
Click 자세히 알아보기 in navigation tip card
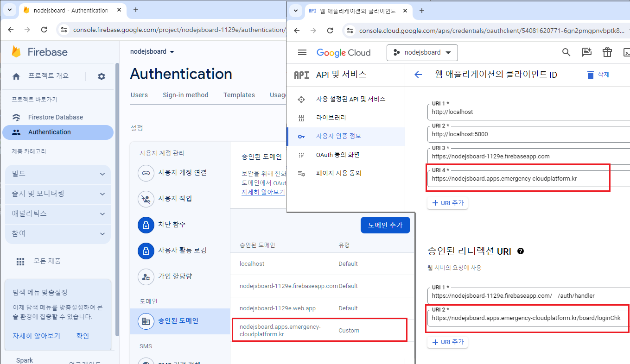[37, 336]
